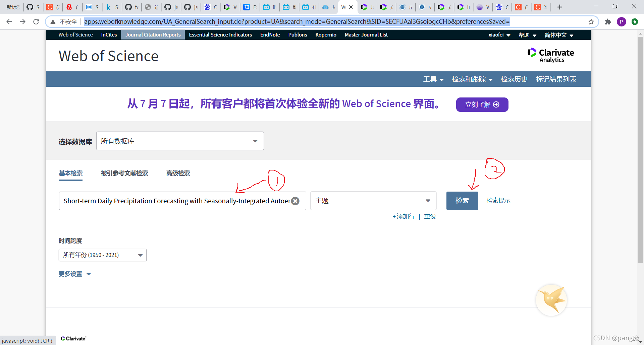Click the VIP hummingbird floating icon
This screenshot has height=345, width=644.
coord(551,300)
